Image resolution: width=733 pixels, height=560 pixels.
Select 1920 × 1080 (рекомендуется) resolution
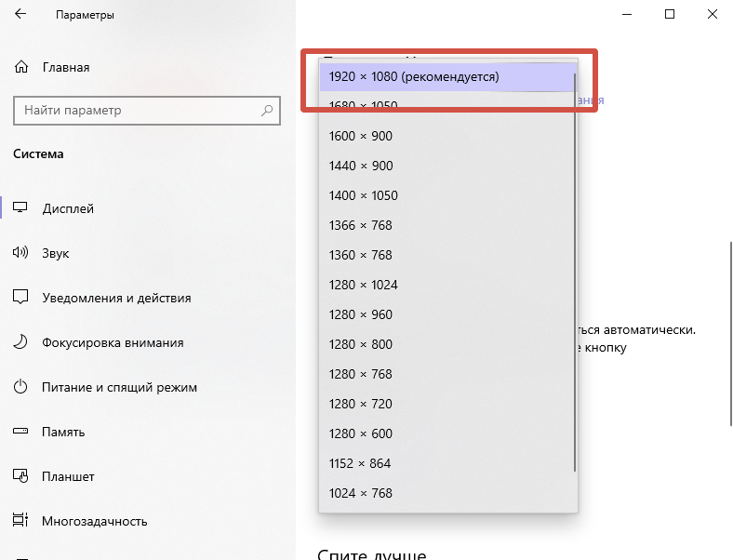[414, 76]
